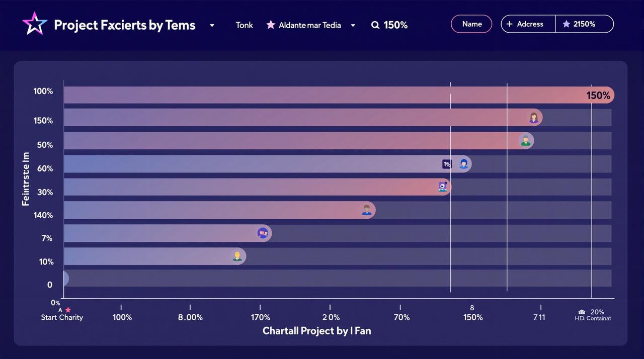Click the purple robot avatar on the 30% bar
This screenshot has height=359, width=644.
[443, 187]
